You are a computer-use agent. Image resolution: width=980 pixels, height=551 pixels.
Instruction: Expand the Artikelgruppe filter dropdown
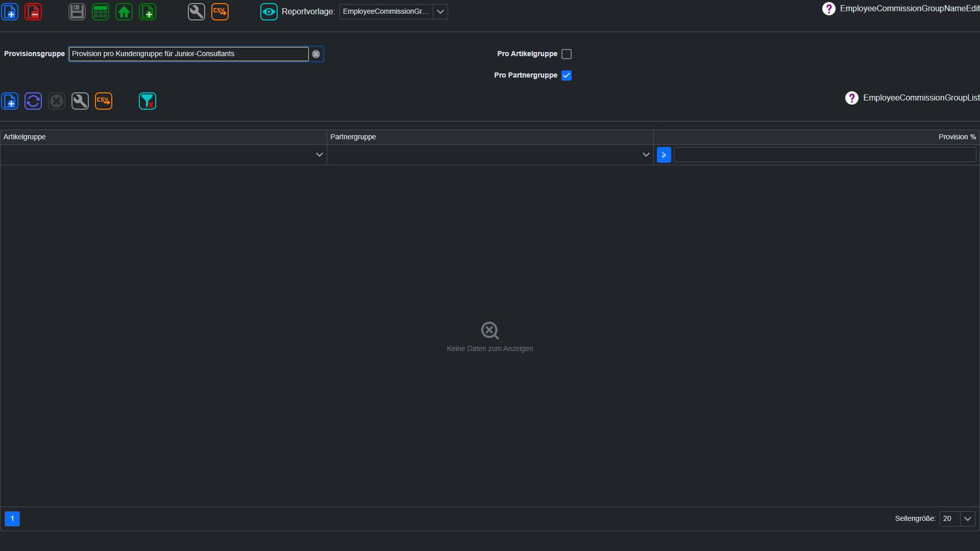click(x=320, y=155)
